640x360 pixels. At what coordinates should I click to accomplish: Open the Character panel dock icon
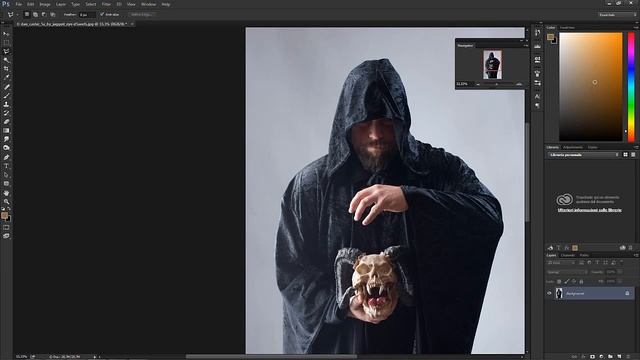click(537, 96)
